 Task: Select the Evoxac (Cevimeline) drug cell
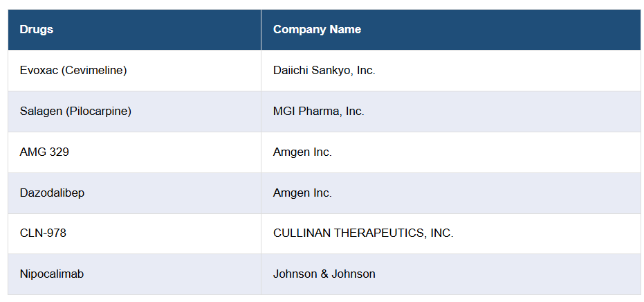pos(73,71)
